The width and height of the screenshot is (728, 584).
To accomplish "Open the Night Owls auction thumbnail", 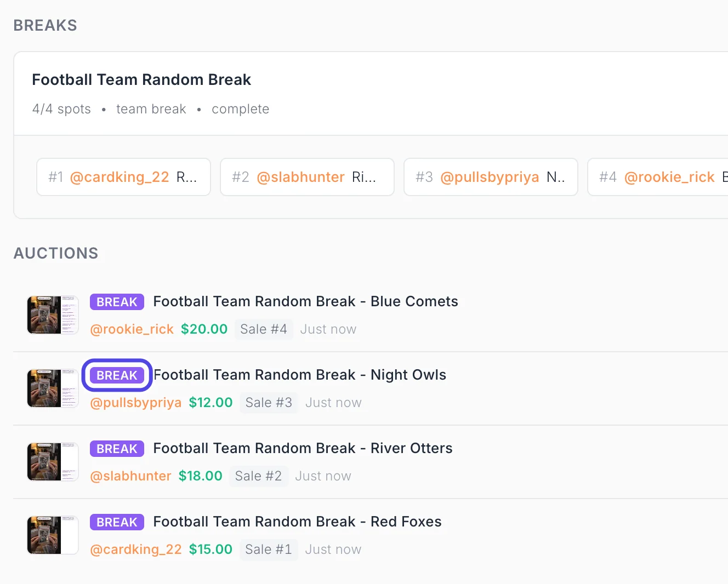I will [53, 388].
